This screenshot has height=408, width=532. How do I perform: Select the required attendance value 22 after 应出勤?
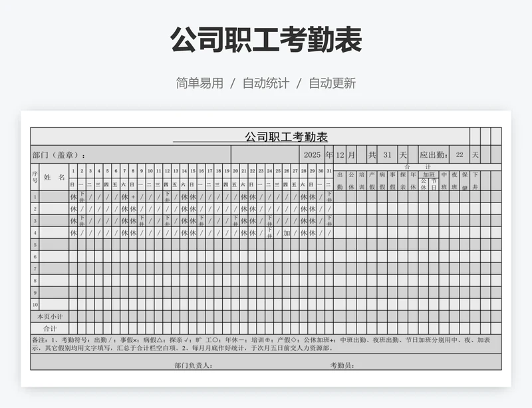[x=460, y=155]
